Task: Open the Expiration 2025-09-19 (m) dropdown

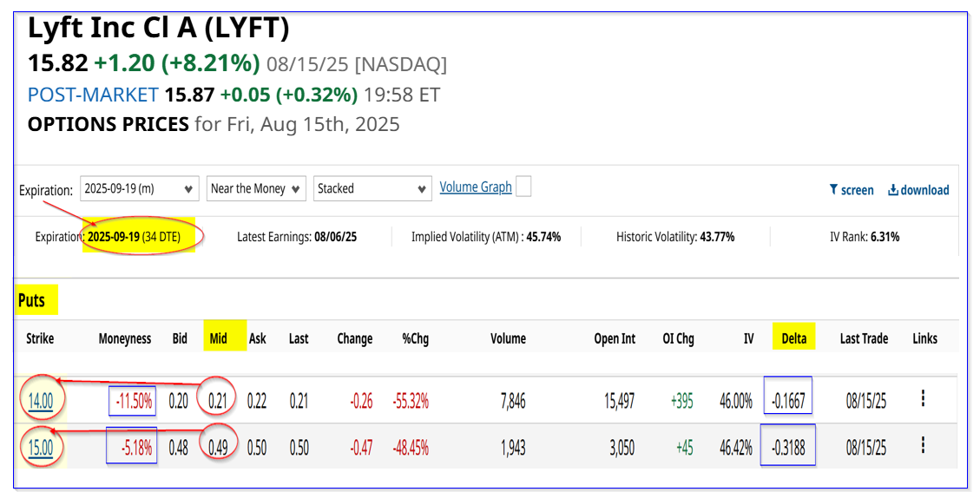Action: coord(140,188)
